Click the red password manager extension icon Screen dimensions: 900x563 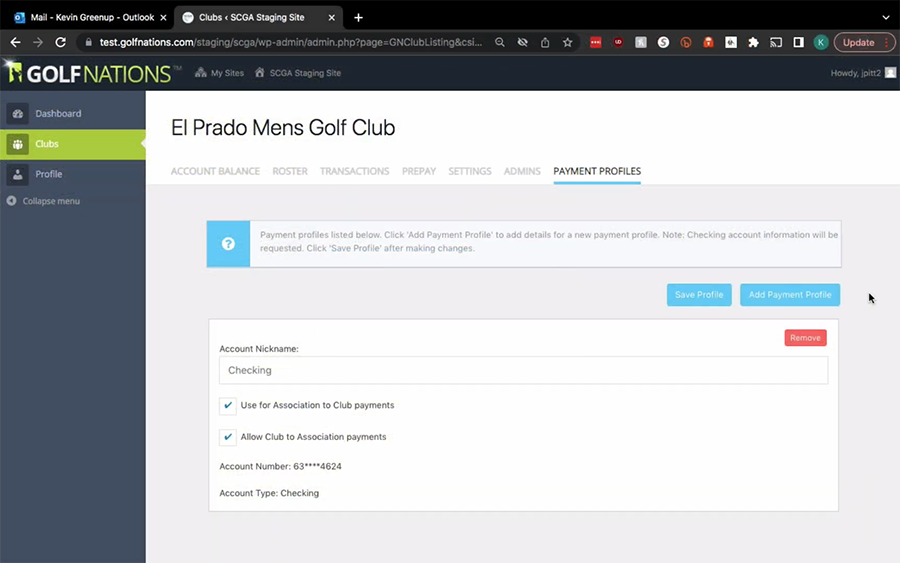coord(596,42)
